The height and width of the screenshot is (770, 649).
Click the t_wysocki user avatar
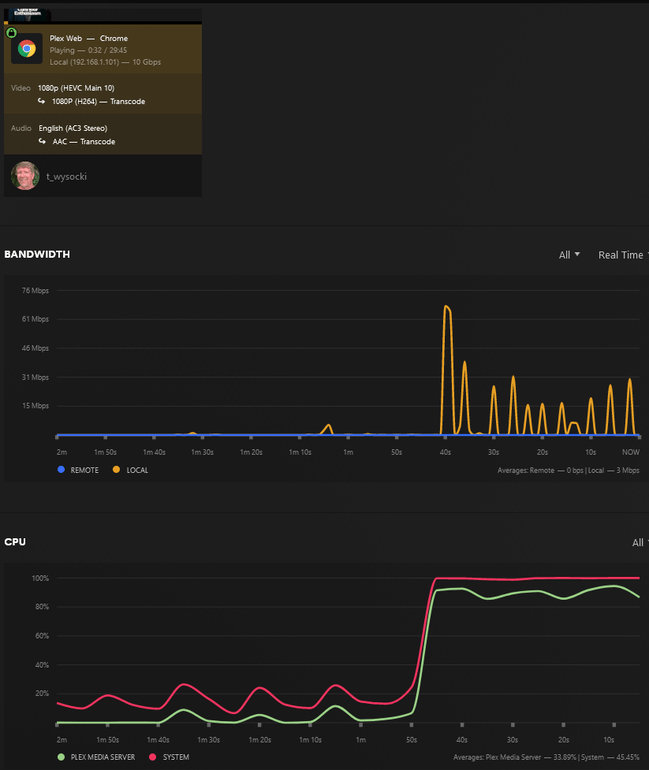point(26,175)
